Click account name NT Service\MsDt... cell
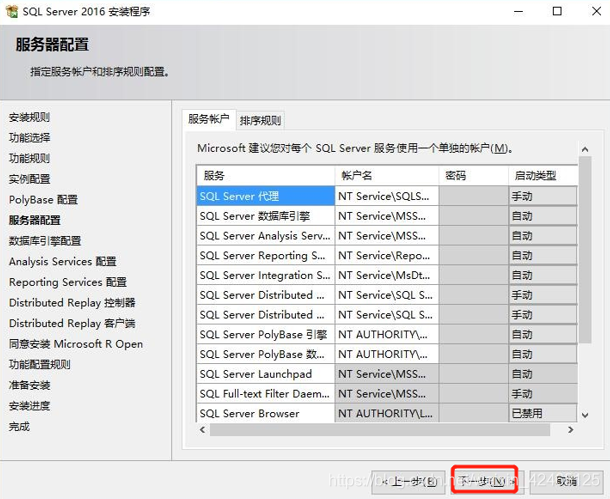 pyautogui.click(x=387, y=275)
